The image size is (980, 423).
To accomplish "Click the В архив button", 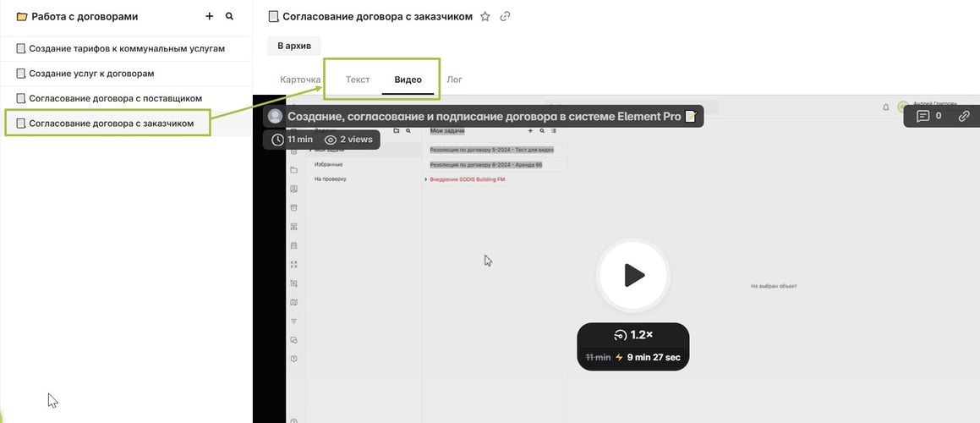I will click(294, 46).
